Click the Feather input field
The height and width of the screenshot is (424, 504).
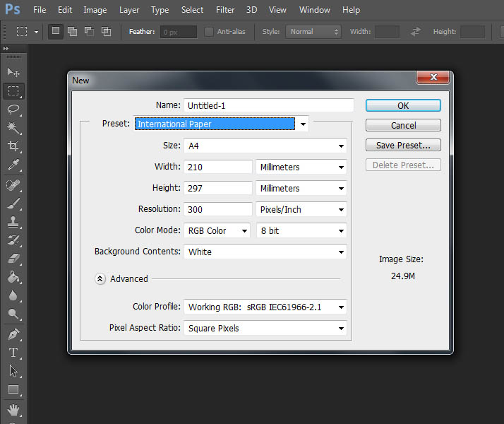coord(179,32)
